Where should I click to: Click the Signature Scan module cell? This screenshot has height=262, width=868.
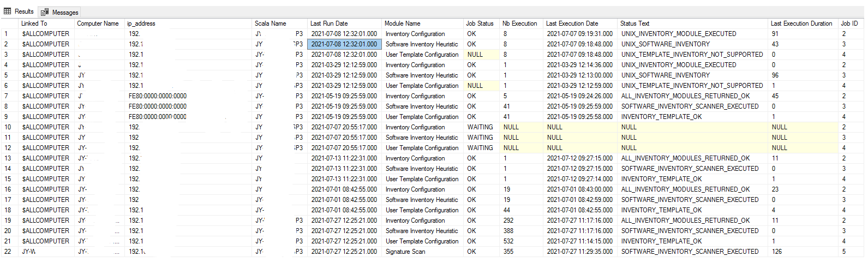pos(405,252)
